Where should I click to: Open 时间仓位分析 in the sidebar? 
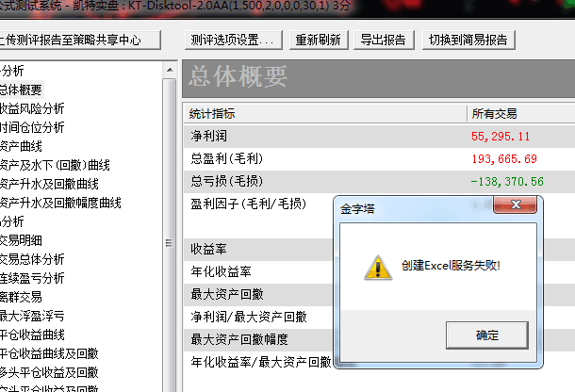(x=32, y=127)
